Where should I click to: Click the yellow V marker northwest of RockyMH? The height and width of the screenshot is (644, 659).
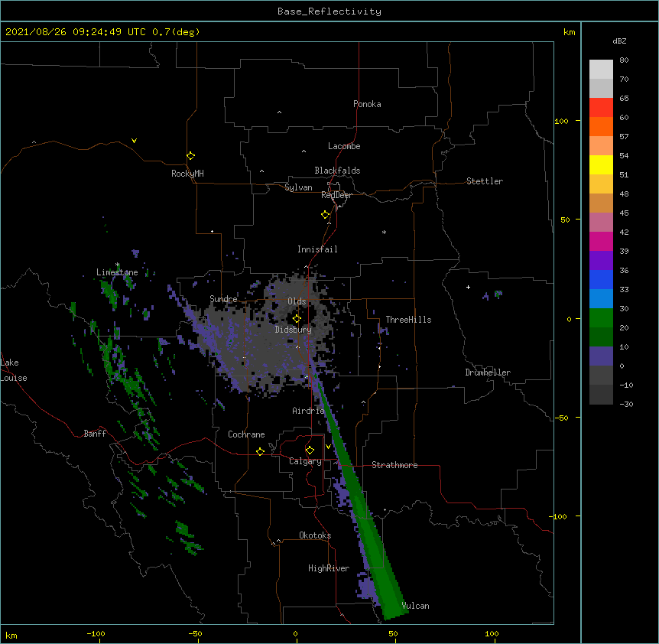click(x=134, y=141)
